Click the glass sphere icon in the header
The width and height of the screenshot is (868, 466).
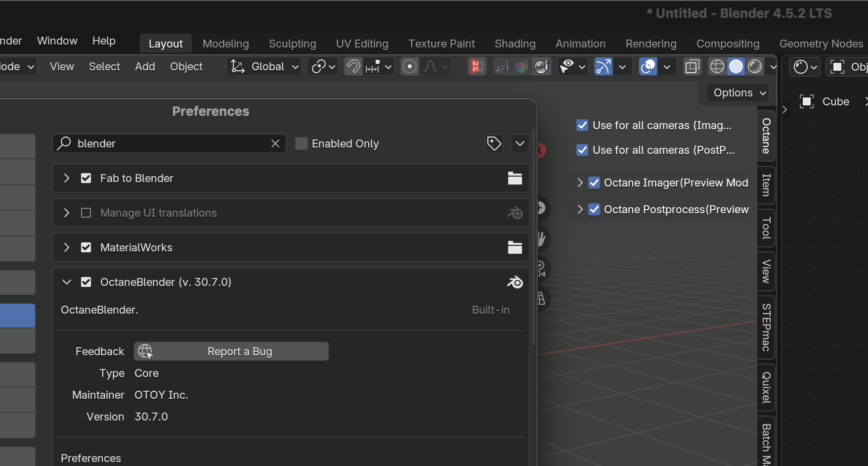[542, 66]
